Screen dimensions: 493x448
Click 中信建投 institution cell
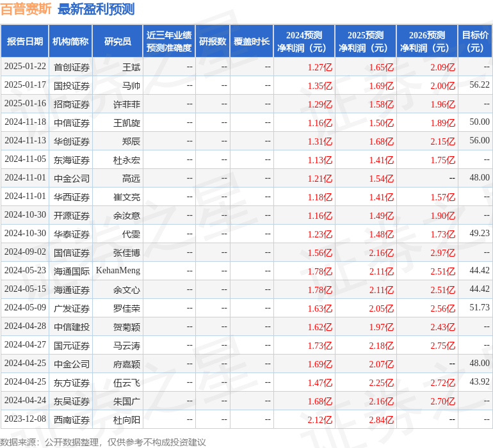72,327
